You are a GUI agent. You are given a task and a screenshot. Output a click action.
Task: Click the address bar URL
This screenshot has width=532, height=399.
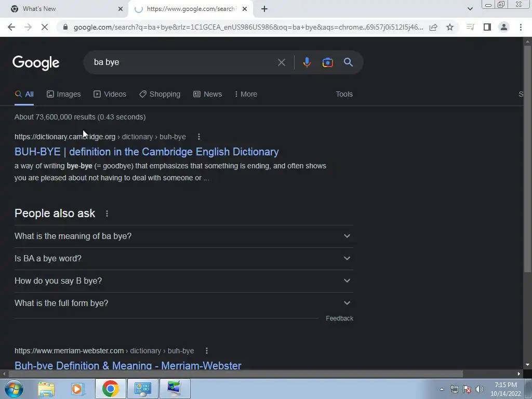[248, 27]
